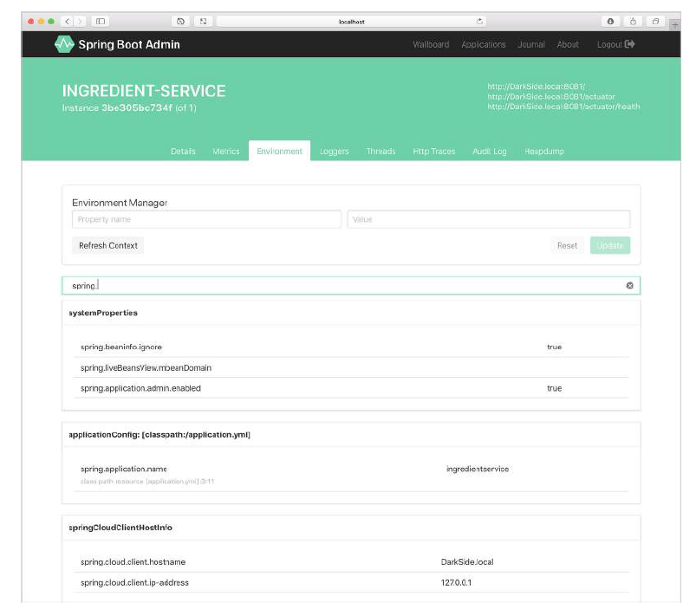Open the actuator/health link
Screen dimensions: 696x616
(x=563, y=107)
